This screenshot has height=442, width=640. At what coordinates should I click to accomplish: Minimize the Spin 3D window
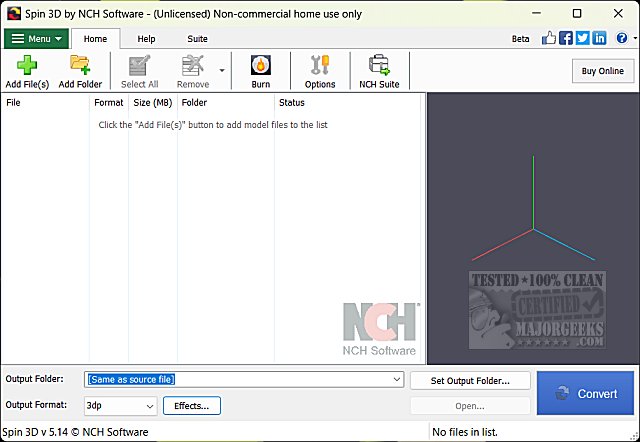point(537,13)
